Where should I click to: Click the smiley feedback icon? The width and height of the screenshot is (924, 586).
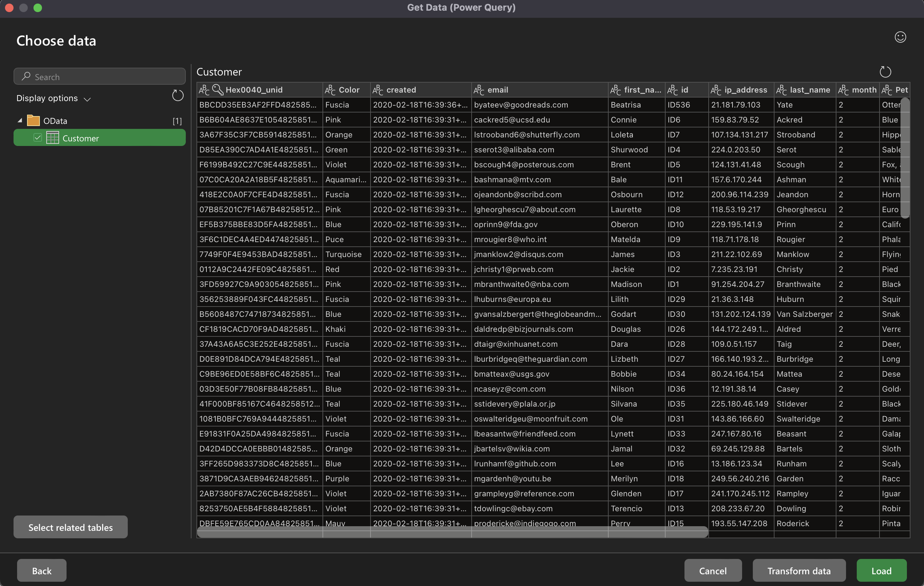tap(900, 37)
